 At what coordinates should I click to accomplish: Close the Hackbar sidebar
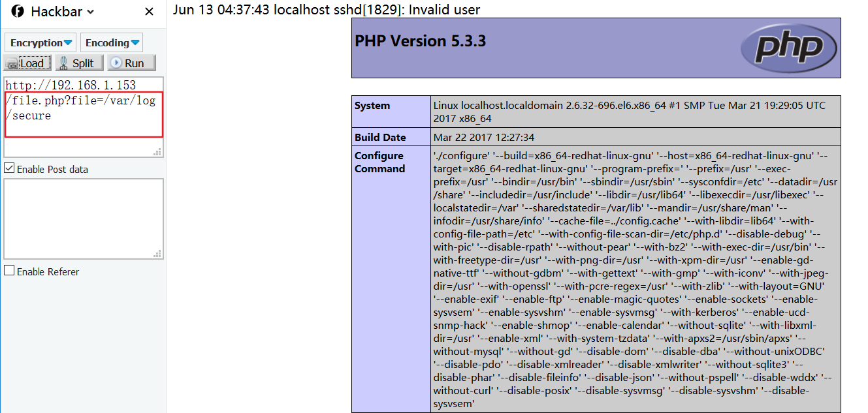149,12
